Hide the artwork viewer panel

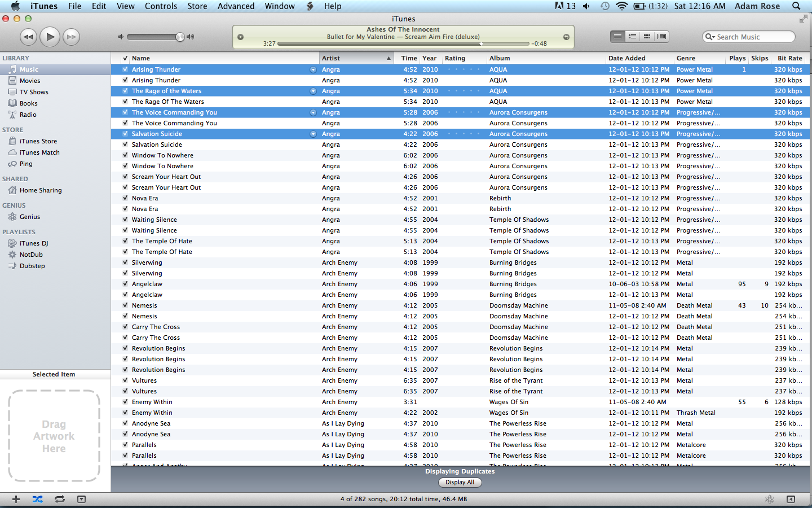(x=81, y=499)
